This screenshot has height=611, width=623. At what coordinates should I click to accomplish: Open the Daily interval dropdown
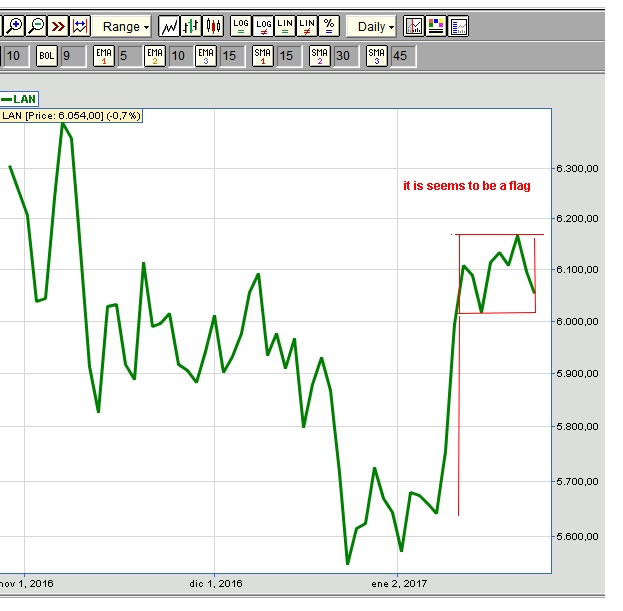coord(371,27)
